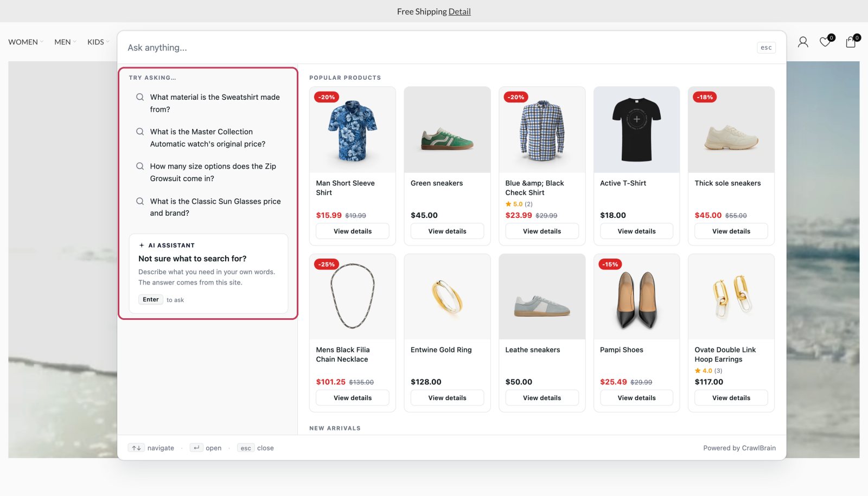View details for Blue & Black Check Shirt
This screenshot has height=496, width=868.
pos(542,231)
